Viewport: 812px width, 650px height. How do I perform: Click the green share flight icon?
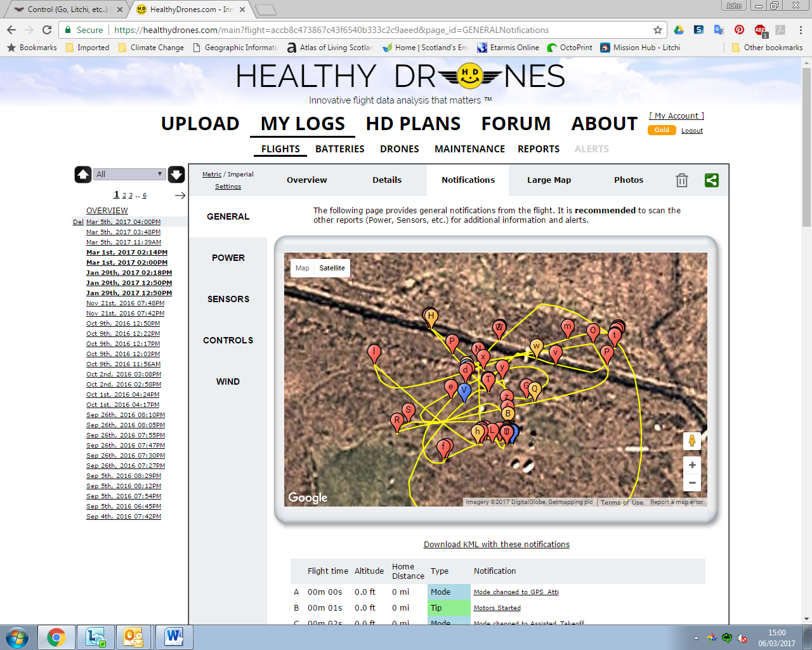tap(712, 180)
